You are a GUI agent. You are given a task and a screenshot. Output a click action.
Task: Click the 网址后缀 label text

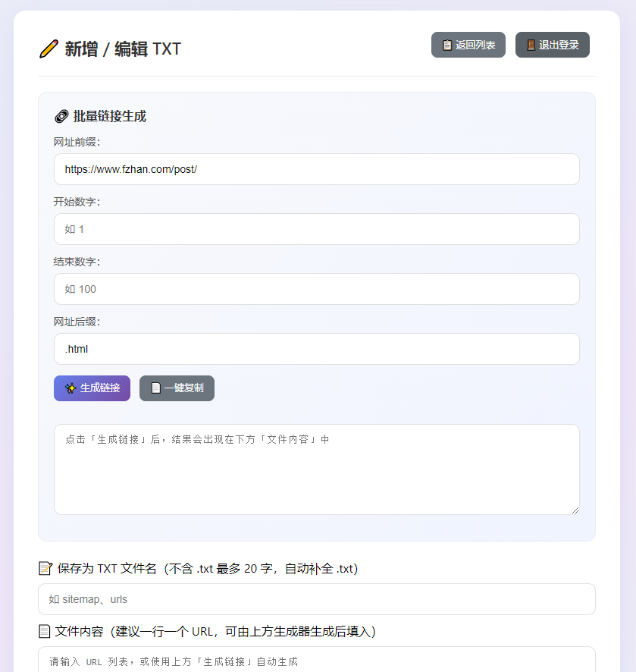(77, 322)
